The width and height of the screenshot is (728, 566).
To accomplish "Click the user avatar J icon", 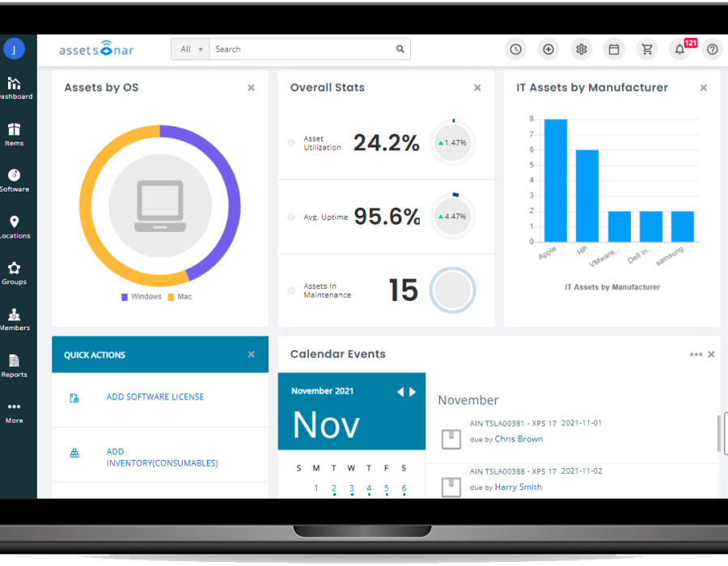I will coord(14,49).
